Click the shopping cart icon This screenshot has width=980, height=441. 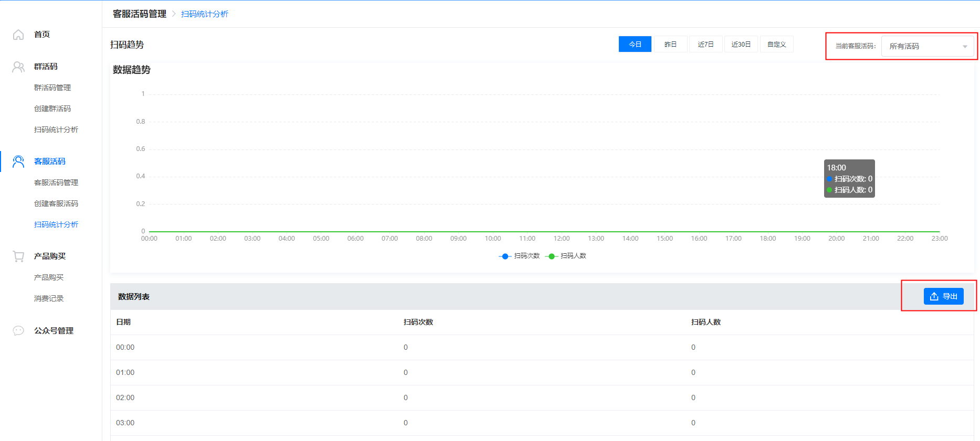tap(18, 256)
